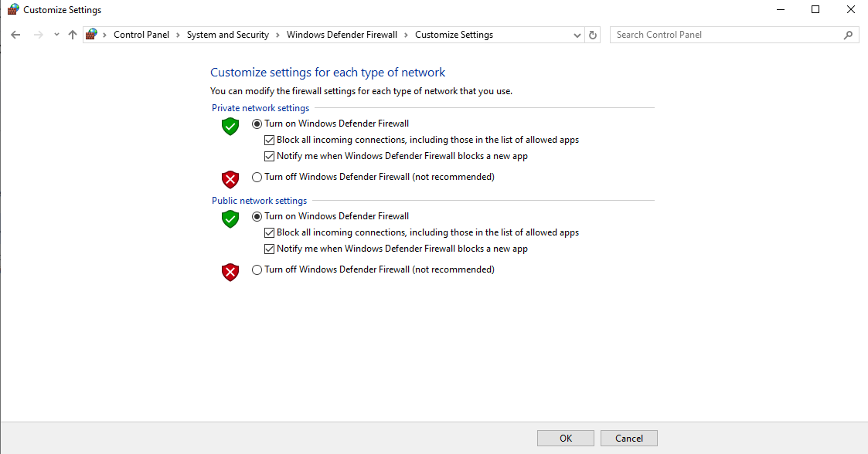This screenshot has height=454, width=868.
Task: Expand the address bar history dropdown
Action: pos(577,35)
